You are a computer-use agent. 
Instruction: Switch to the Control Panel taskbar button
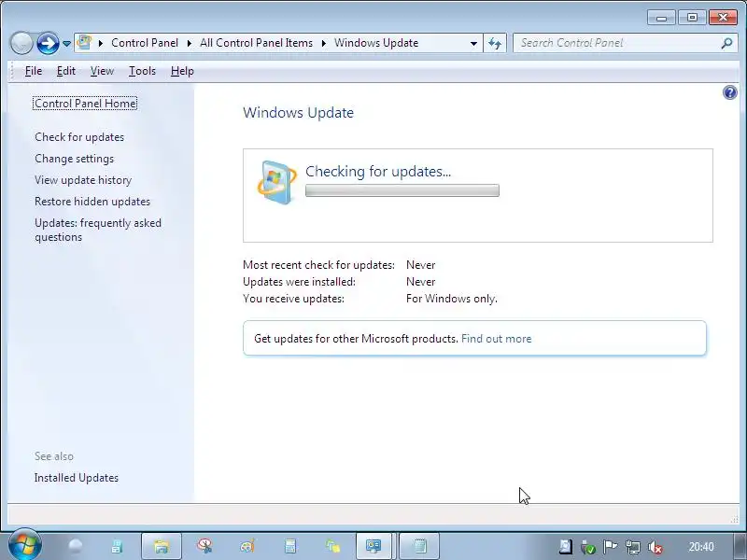[374, 546]
